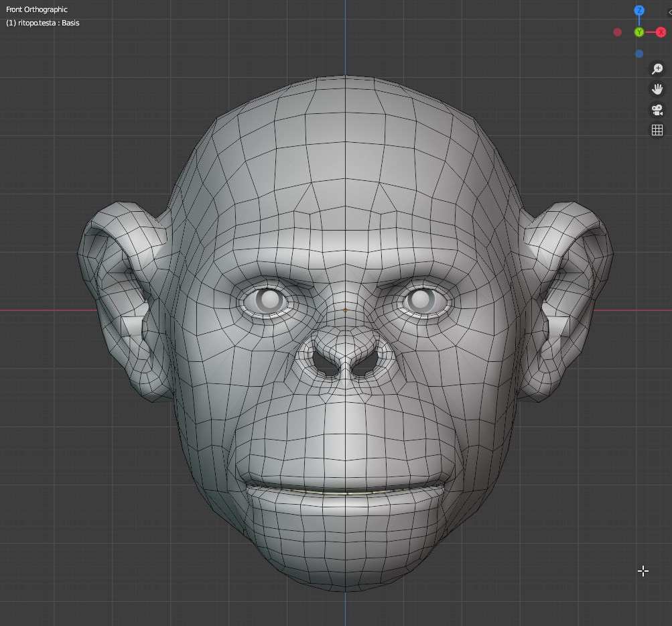Click the blue vertical axis line

(346, 40)
